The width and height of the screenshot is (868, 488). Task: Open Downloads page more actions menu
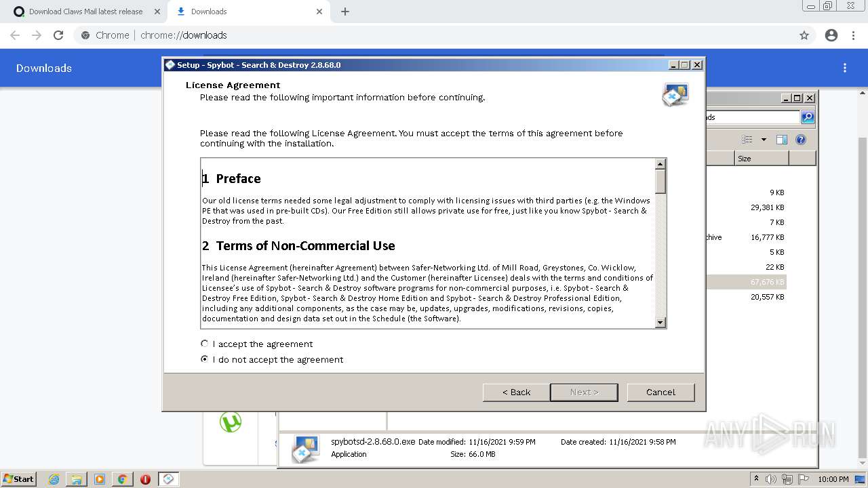point(845,68)
